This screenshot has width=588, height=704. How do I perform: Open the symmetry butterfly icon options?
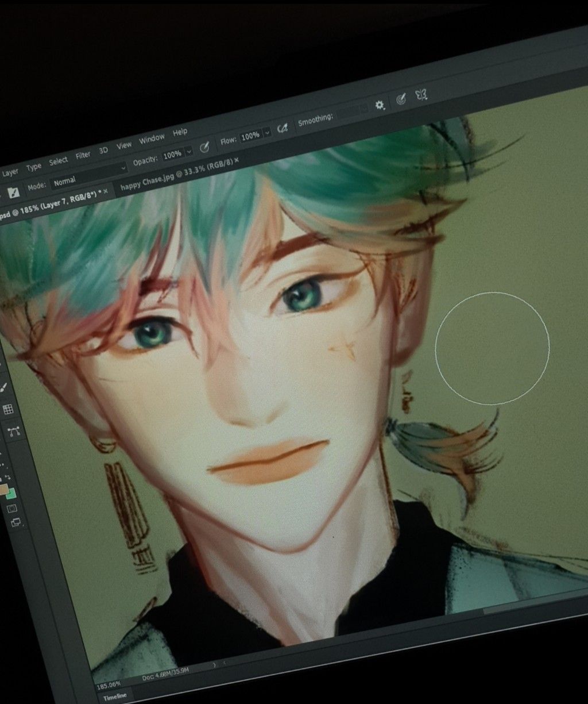[421, 95]
